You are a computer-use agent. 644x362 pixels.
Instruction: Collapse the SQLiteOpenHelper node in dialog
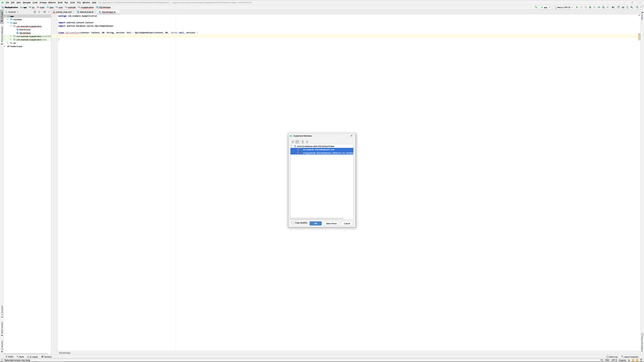coord(292,146)
